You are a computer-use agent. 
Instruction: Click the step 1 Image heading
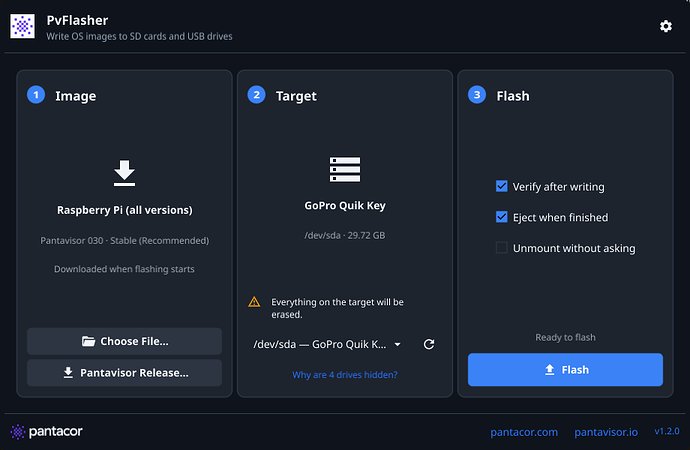75,96
